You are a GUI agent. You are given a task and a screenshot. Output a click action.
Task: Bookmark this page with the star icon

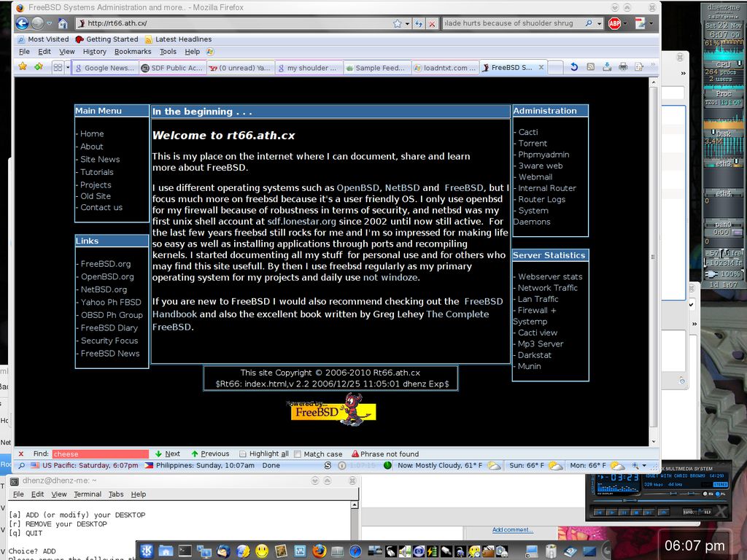click(x=398, y=23)
